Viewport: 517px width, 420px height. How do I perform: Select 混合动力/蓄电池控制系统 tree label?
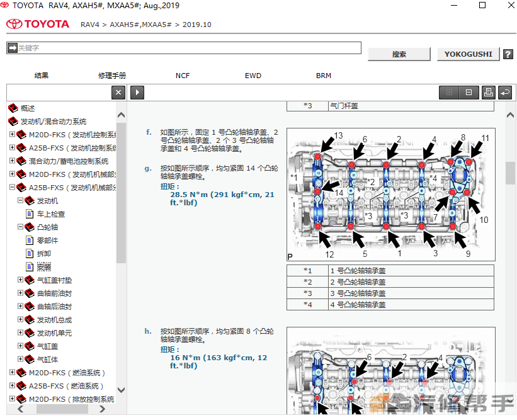coord(69,161)
